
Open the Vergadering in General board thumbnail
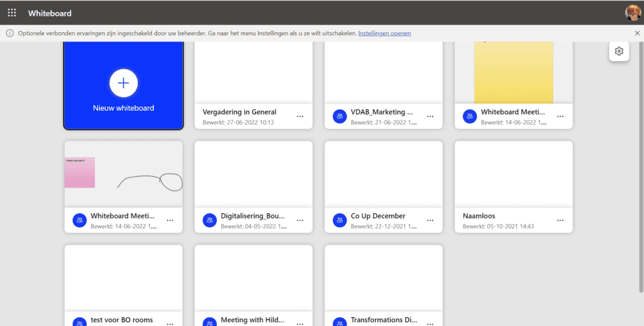[x=253, y=72]
